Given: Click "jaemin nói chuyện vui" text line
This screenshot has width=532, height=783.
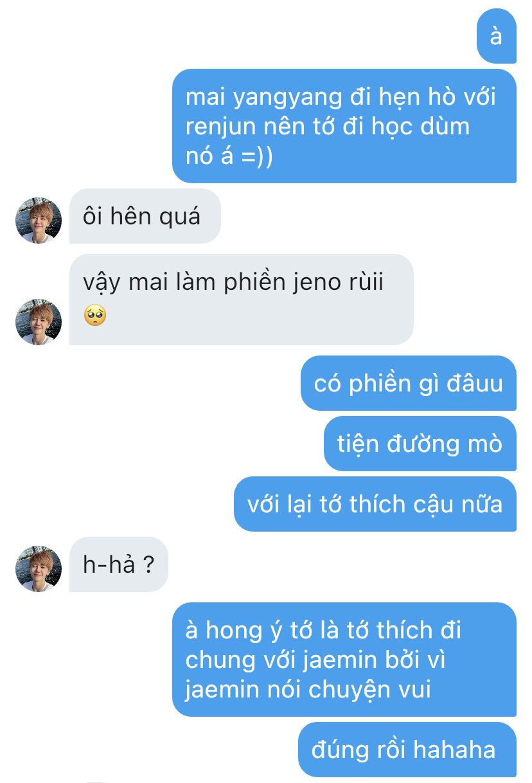Looking at the screenshot, I should coord(308,690).
